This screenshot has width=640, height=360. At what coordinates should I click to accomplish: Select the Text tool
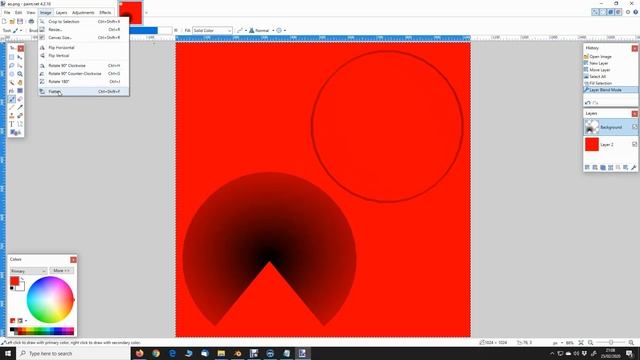coord(11,124)
